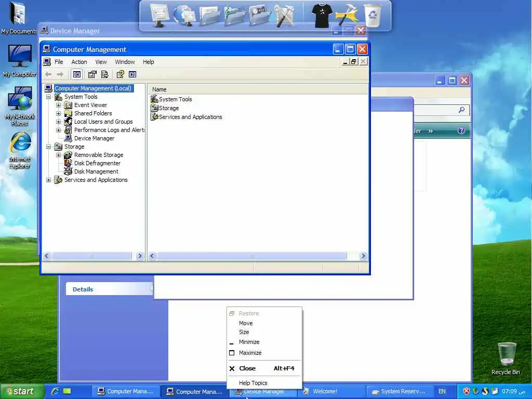
Task: Click the search magnifier icon in background window
Action: click(461, 110)
